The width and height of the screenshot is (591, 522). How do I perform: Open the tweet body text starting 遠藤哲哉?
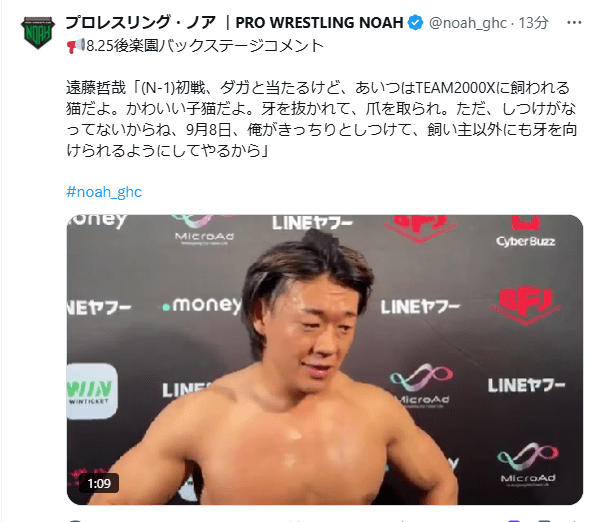click(322, 119)
